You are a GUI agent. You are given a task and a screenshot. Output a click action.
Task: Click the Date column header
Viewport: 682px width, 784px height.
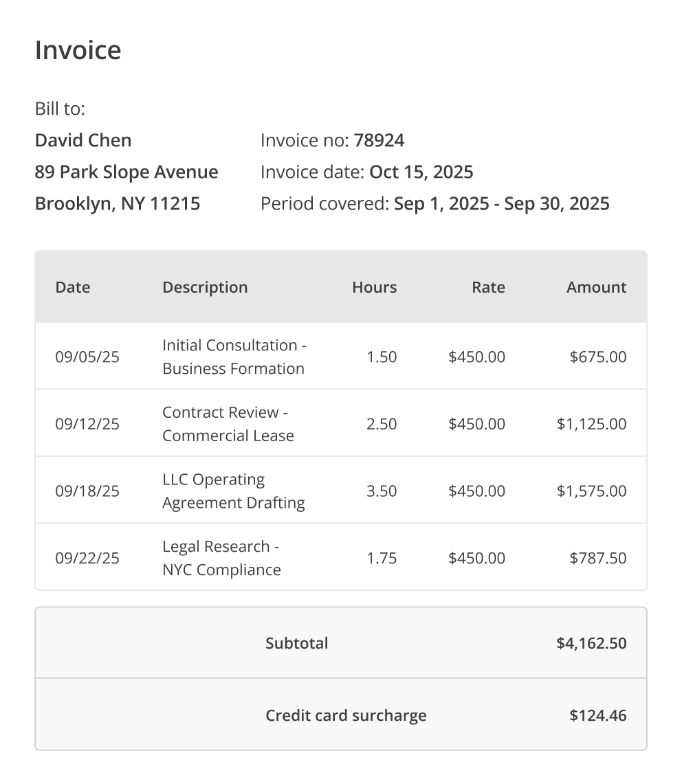click(73, 287)
